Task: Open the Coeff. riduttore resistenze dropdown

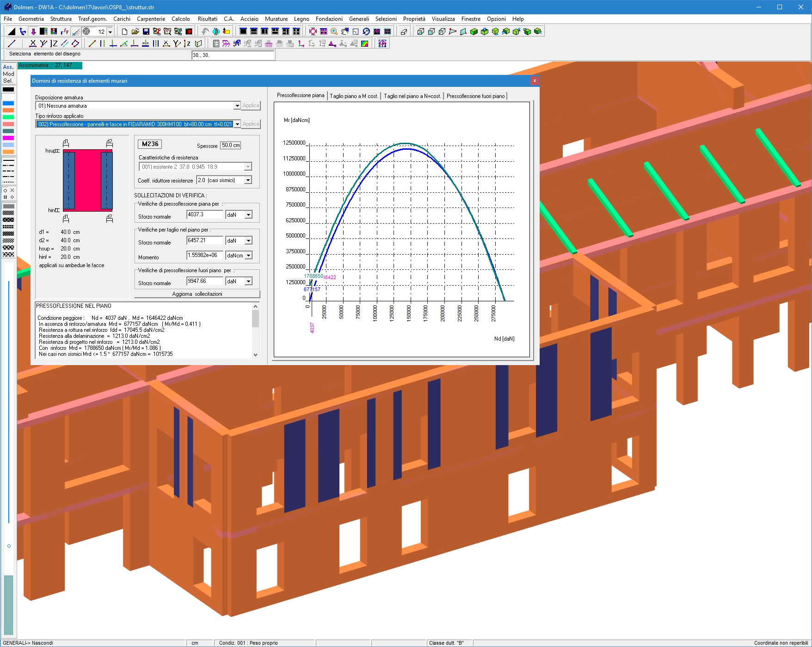Action: (248, 180)
